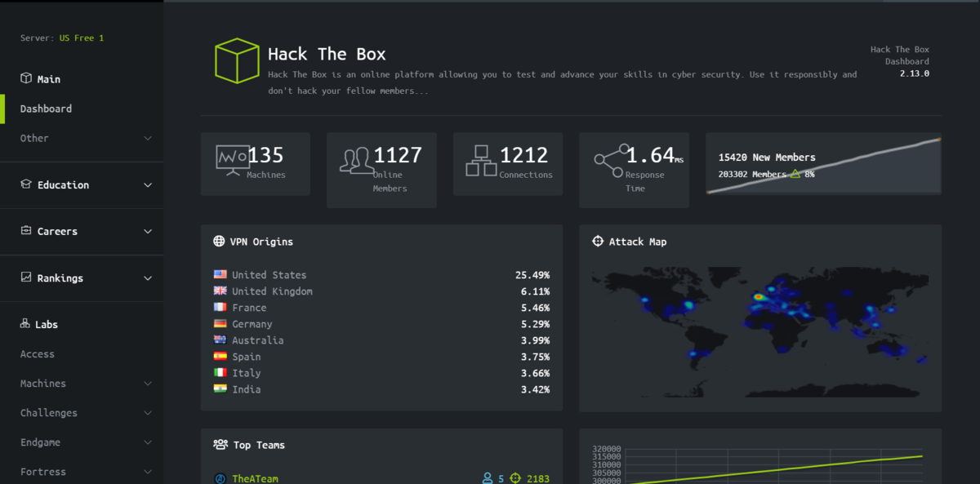Click the Main section cube icon
The height and width of the screenshot is (484, 980).
pyautogui.click(x=26, y=78)
